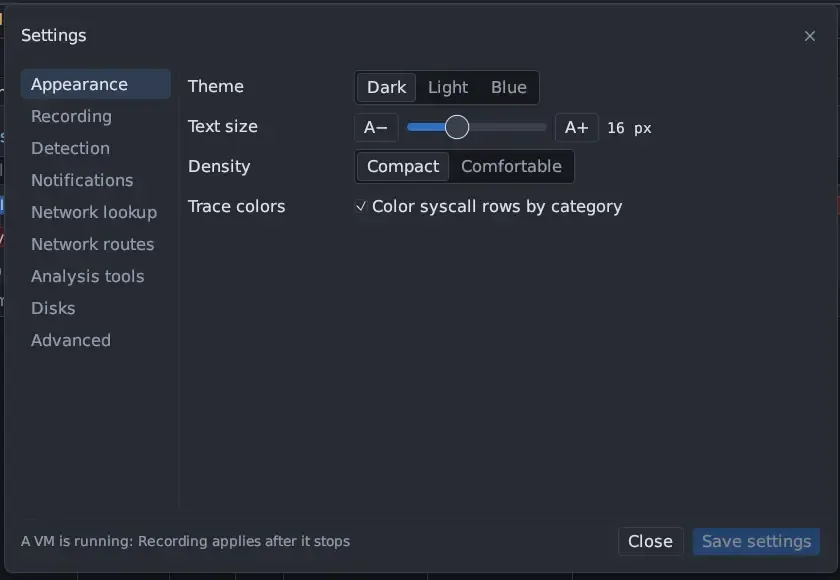Increase text size with A+ button
This screenshot has height=580, width=840.
576,127
